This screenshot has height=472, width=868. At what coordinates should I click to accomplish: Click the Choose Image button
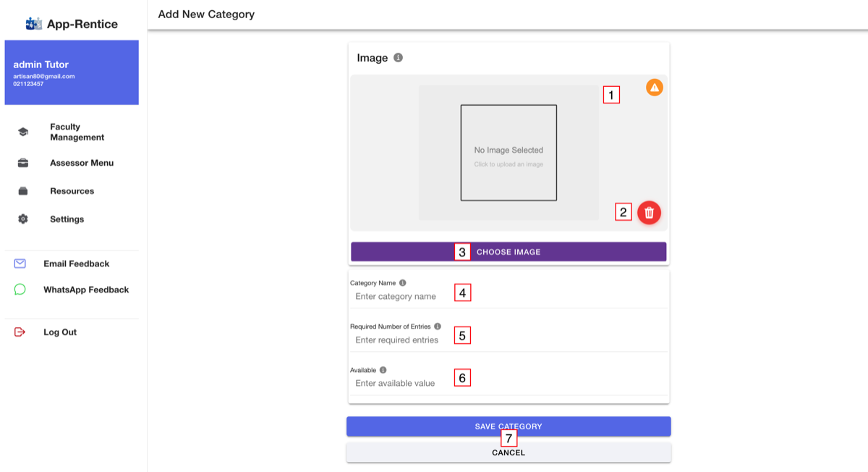pyautogui.click(x=509, y=252)
